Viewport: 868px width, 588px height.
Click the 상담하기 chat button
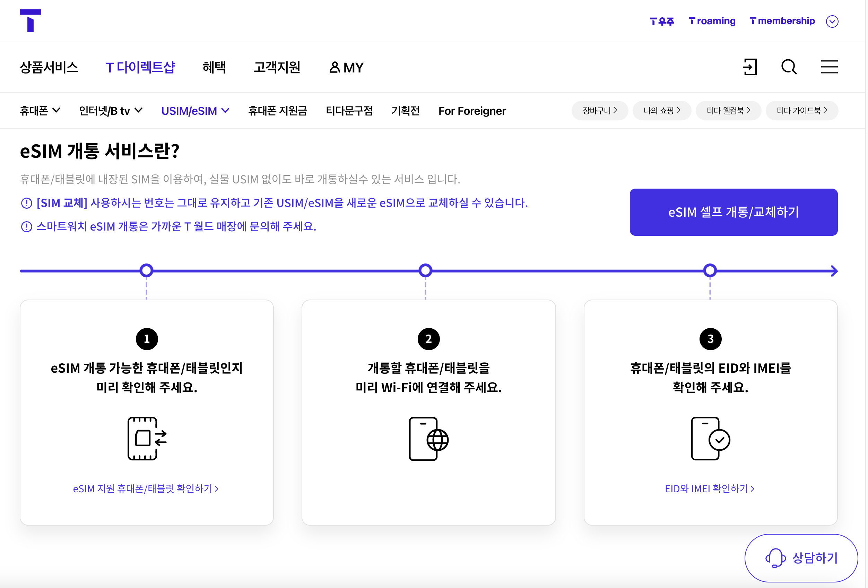[x=801, y=558]
